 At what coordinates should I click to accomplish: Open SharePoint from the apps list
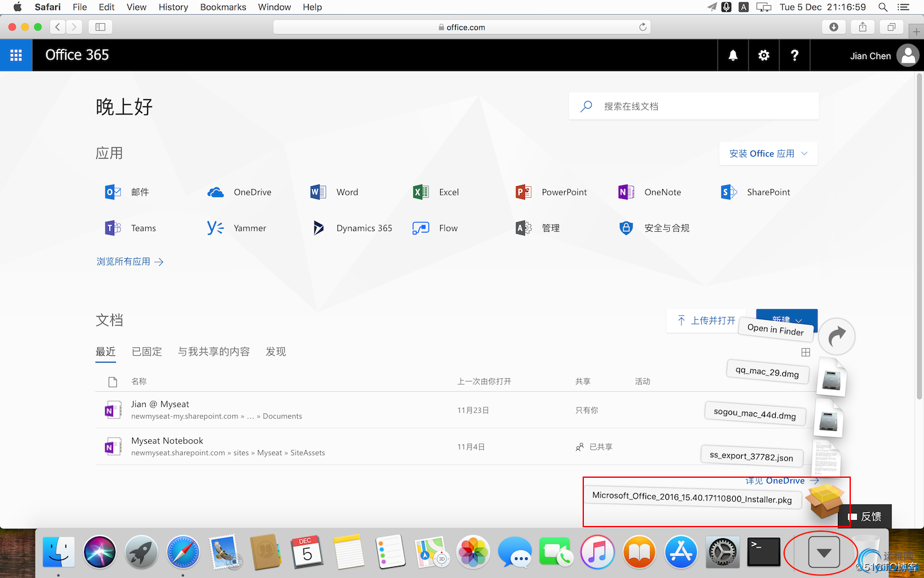[x=755, y=192]
